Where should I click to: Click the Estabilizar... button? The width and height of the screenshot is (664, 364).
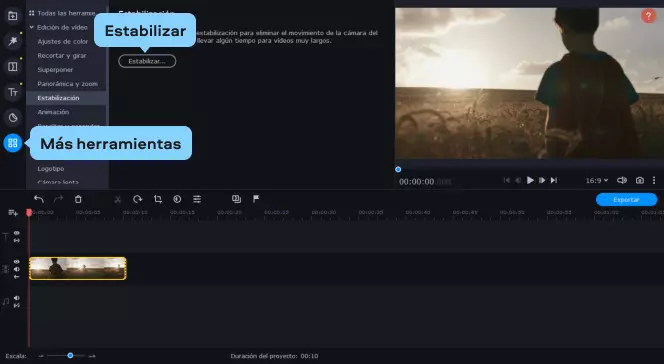[x=147, y=61]
